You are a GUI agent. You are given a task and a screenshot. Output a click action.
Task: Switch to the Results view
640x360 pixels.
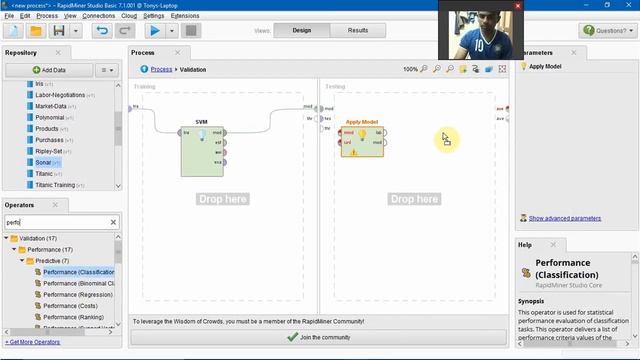pyautogui.click(x=358, y=30)
